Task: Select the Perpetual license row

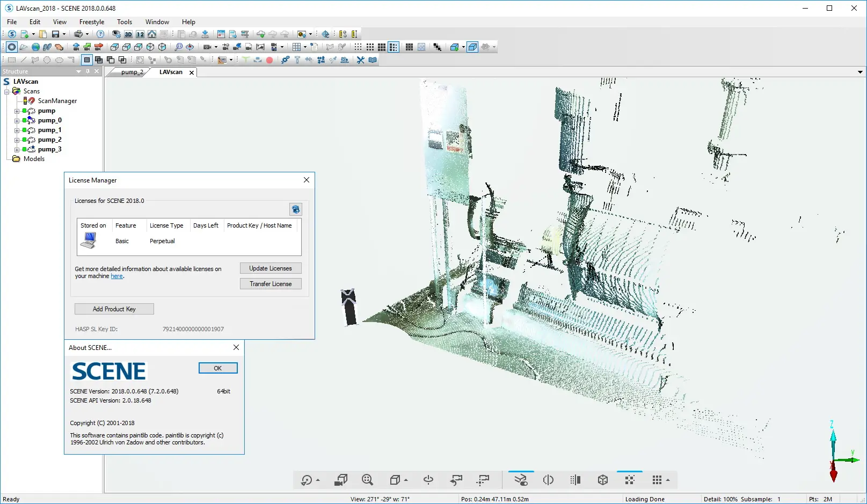Action: click(189, 241)
